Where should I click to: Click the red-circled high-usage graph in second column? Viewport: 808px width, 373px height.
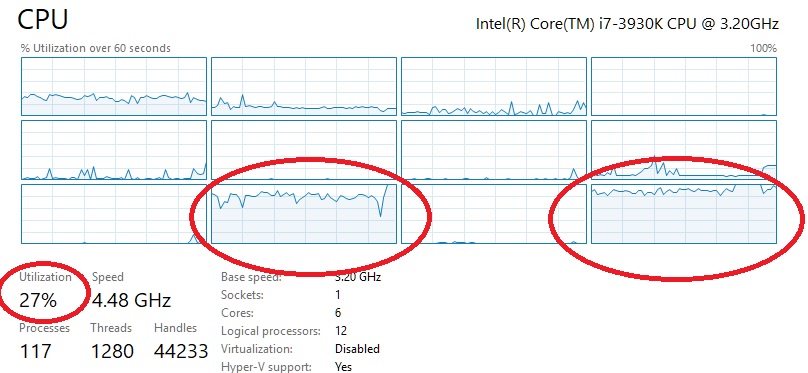pos(304,214)
